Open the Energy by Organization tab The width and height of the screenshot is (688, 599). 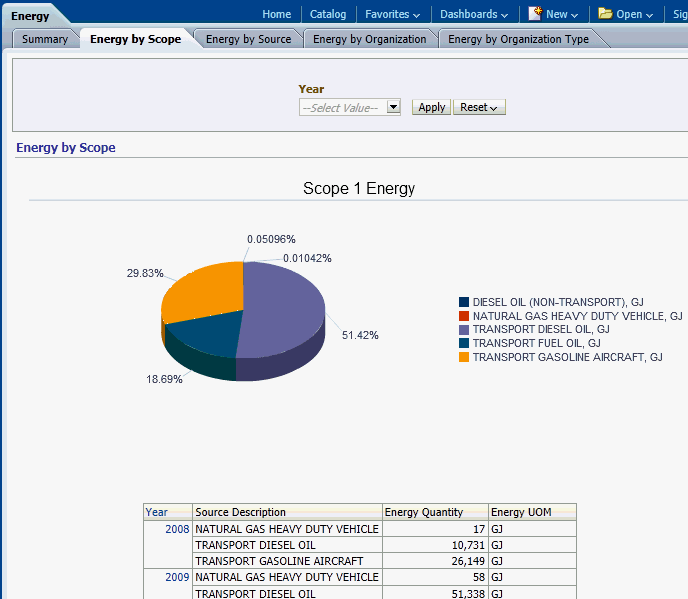pos(369,39)
